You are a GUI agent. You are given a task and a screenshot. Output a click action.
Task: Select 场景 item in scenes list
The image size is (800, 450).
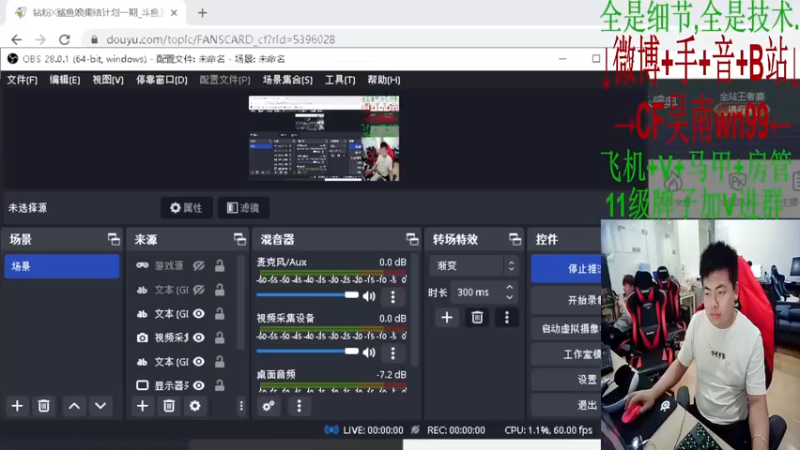point(62,266)
